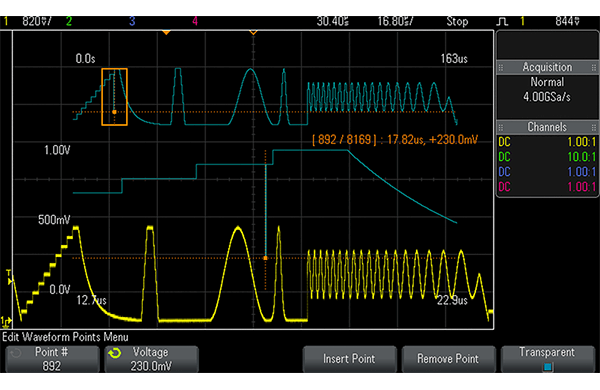Select the Point # 892 softkey
600x390 pixels.
click(52, 359)
